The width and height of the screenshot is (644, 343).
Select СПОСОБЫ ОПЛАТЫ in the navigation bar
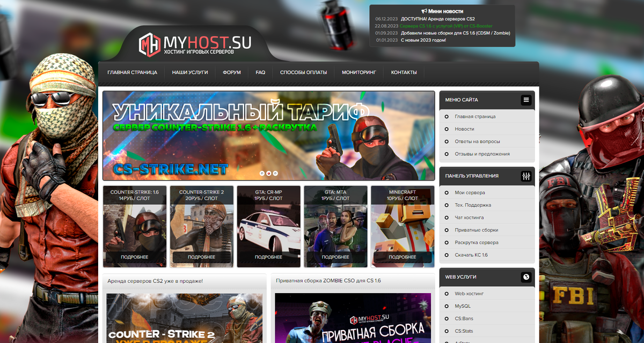pyautogui.click(x=304, y=72)
